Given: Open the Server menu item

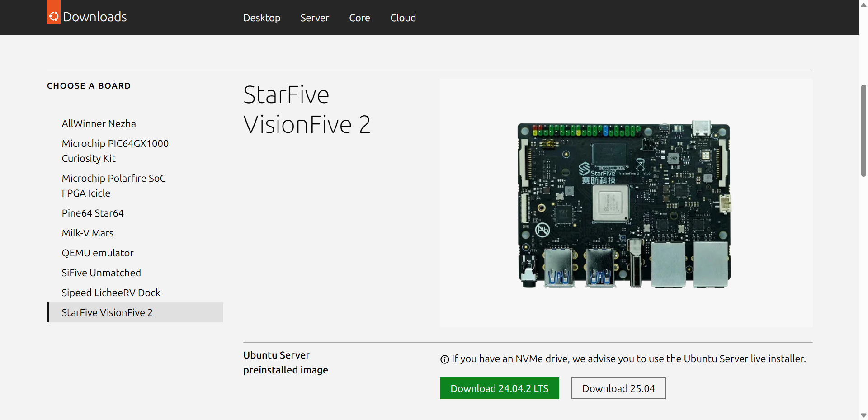Looking at the screenshot, I should coord(315,18).
